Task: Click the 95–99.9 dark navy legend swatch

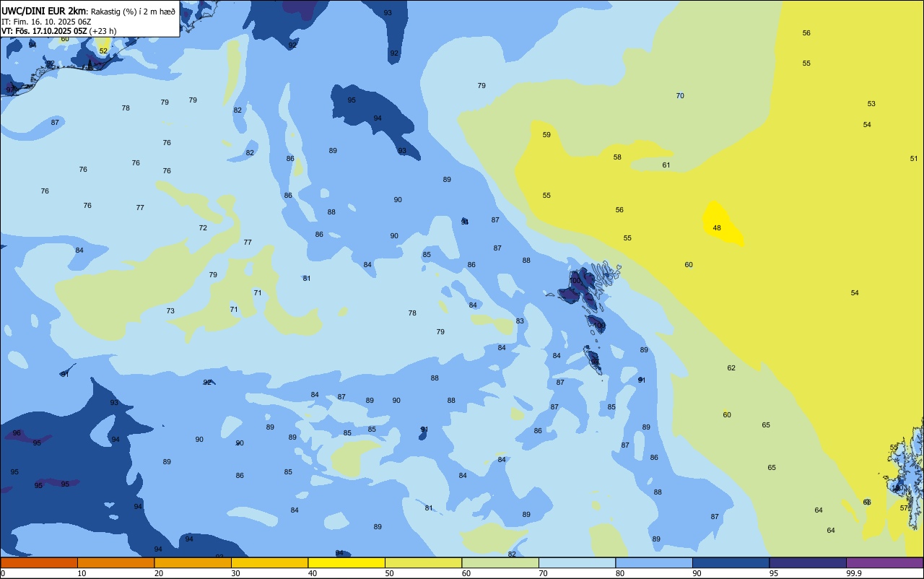Action: [x=808, y=562]
